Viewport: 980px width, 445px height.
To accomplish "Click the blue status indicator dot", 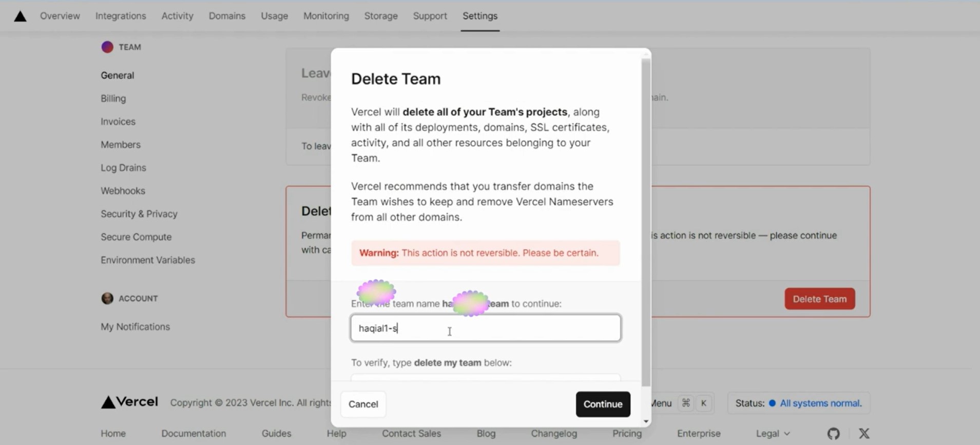I will [772, 403].
